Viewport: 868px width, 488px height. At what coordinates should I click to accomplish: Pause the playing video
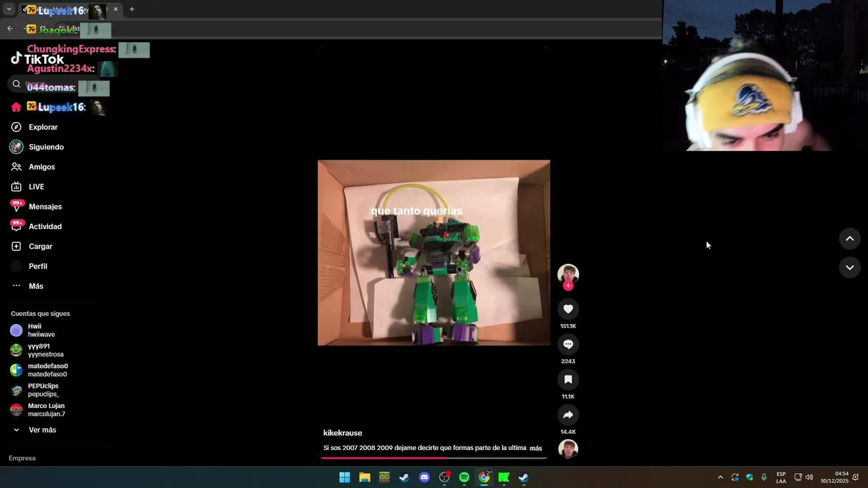[434, 253]
